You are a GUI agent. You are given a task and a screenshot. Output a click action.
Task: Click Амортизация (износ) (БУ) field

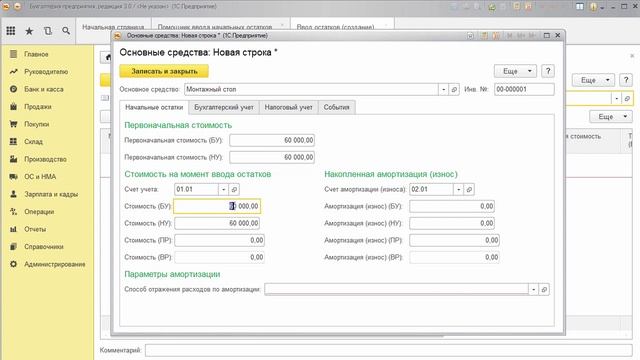[x=452, y=207]
